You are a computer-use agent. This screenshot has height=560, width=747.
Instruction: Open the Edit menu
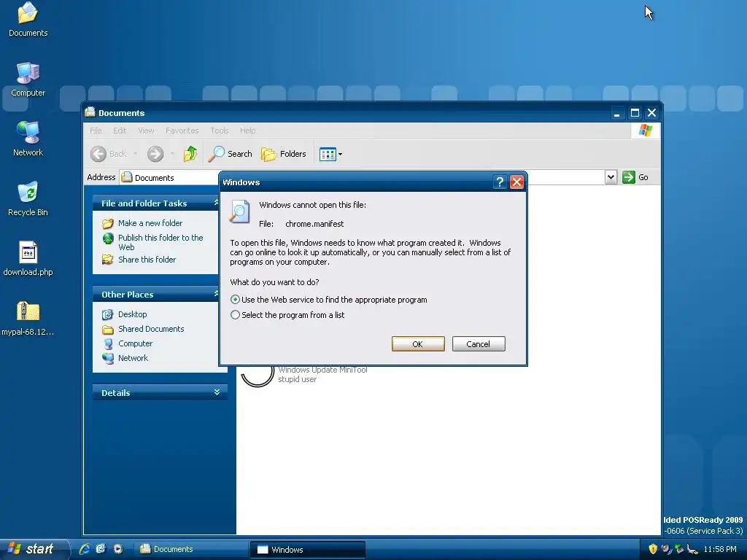point(120,131)
